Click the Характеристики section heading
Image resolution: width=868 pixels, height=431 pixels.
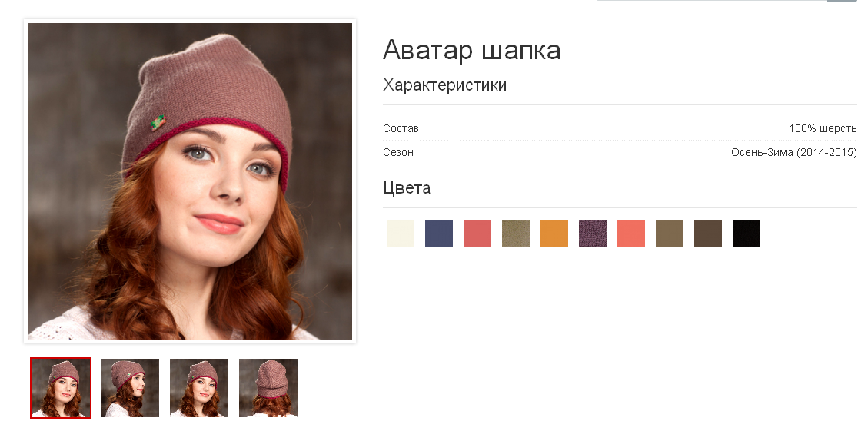point(444,85)
